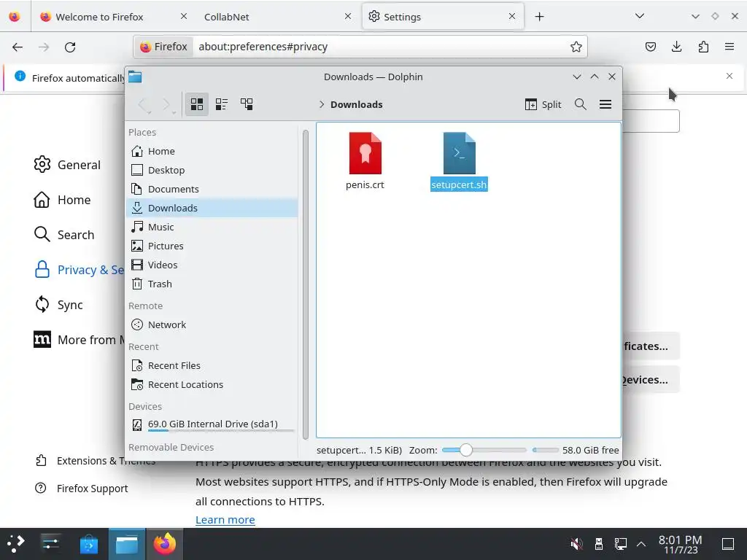Screen dimensions: 747x560
Task: Click the Firefox taskbar icon
Action: coord(164,544)
